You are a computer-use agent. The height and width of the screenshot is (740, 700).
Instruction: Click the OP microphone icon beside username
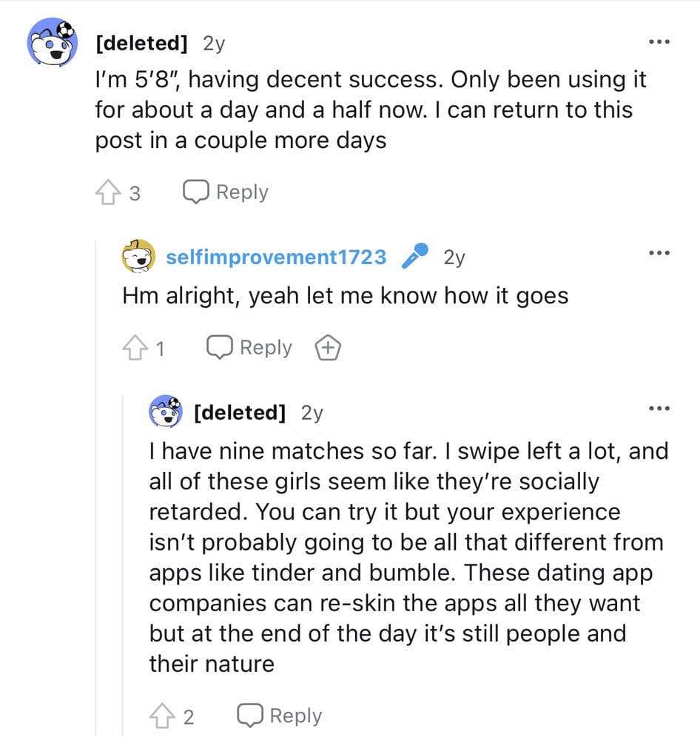point(414,256)
